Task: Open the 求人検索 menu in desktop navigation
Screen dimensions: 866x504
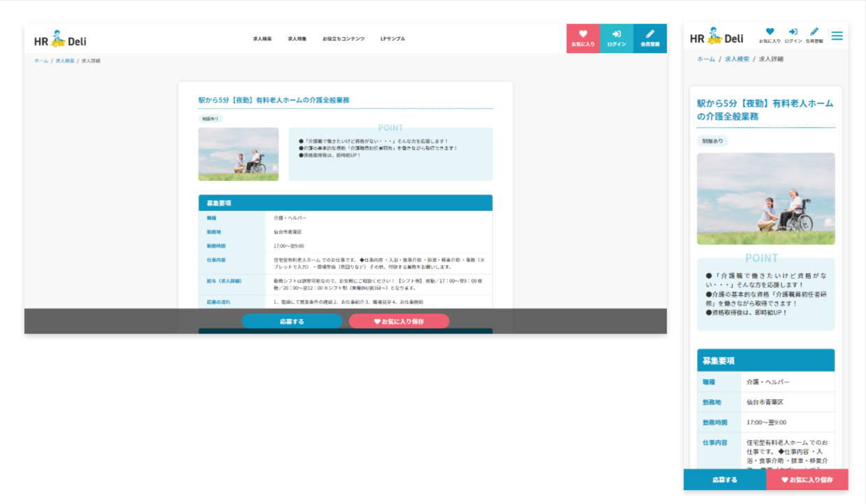Action: (x=263, y=39)
